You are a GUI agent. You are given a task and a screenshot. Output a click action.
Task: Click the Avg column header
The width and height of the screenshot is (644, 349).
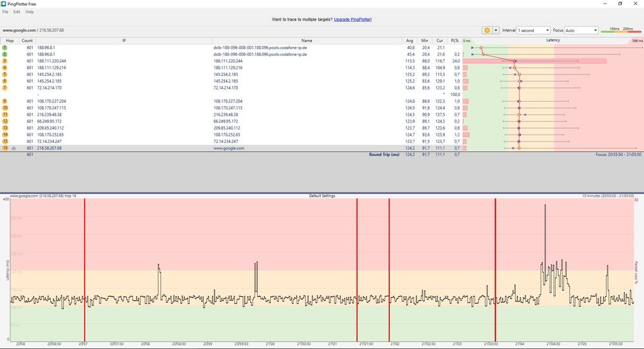tap(409, 41)
